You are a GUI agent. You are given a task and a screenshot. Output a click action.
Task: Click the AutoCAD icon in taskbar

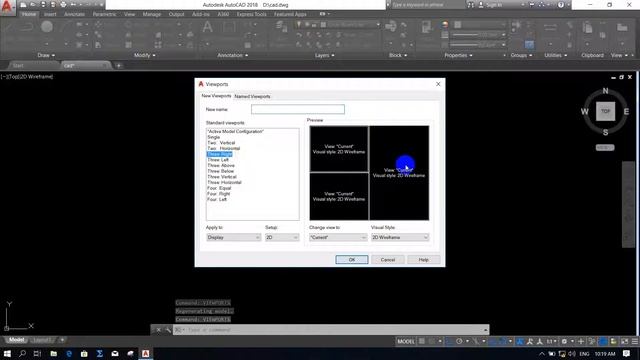[145, 353]
